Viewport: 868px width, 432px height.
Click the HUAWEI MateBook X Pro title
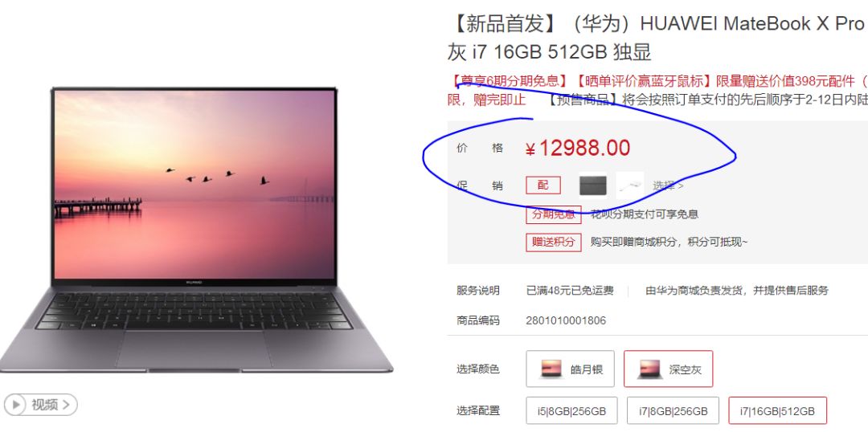tap(751, 24)
